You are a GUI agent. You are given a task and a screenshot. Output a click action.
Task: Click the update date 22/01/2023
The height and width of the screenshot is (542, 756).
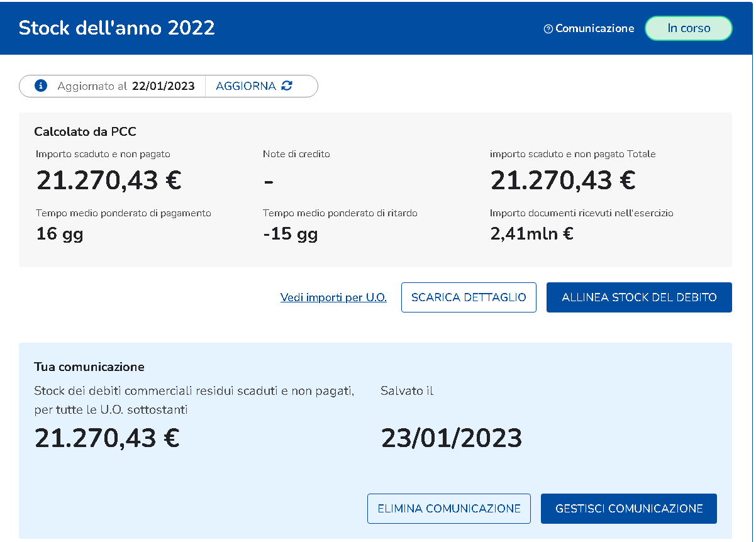click(x=164, y=86)
